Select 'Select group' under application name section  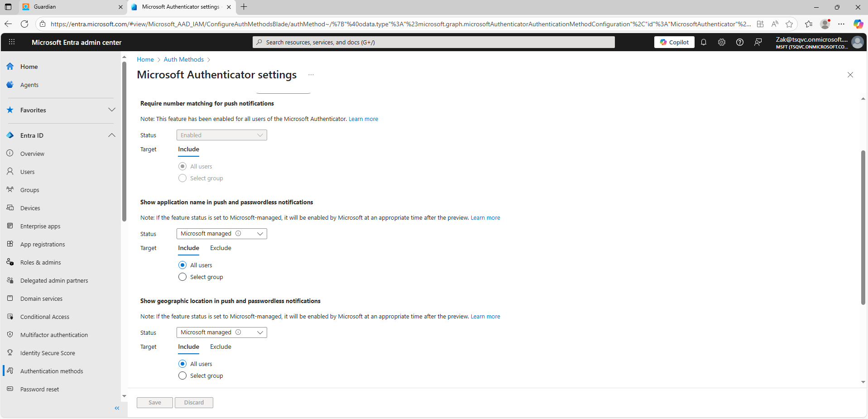coord(182,277)
